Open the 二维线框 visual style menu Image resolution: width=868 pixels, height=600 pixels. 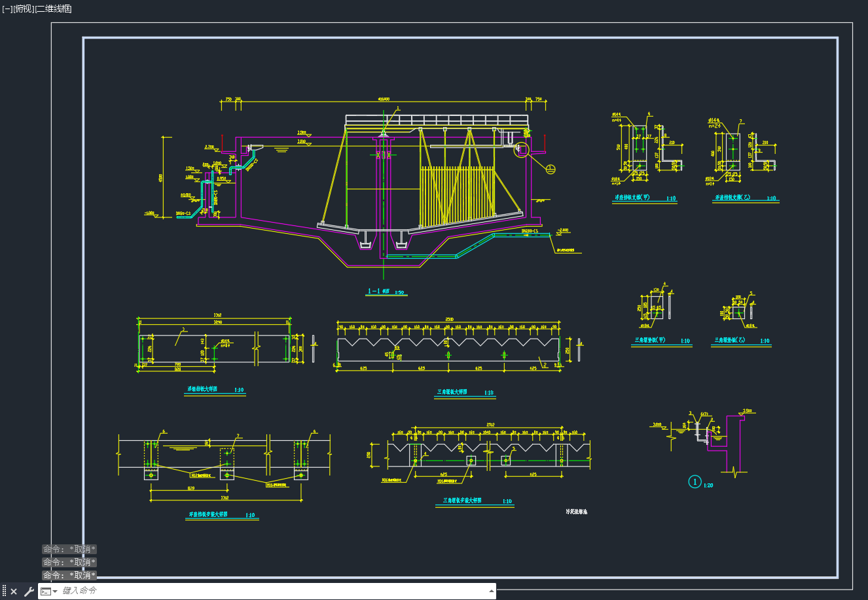[53, 9]
